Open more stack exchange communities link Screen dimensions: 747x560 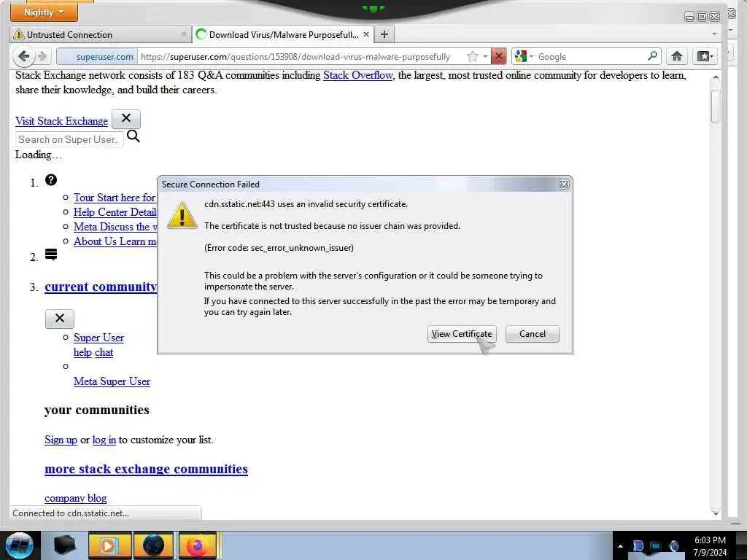[x=146, y=469]
